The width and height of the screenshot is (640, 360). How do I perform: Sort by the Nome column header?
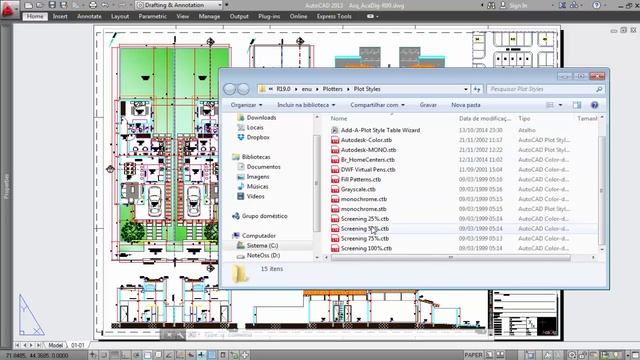click(339, 118)
